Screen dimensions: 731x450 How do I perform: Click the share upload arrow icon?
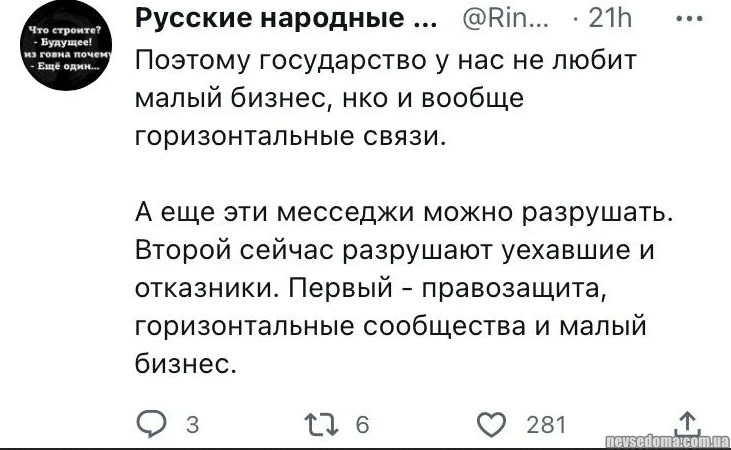coord(686,423)
